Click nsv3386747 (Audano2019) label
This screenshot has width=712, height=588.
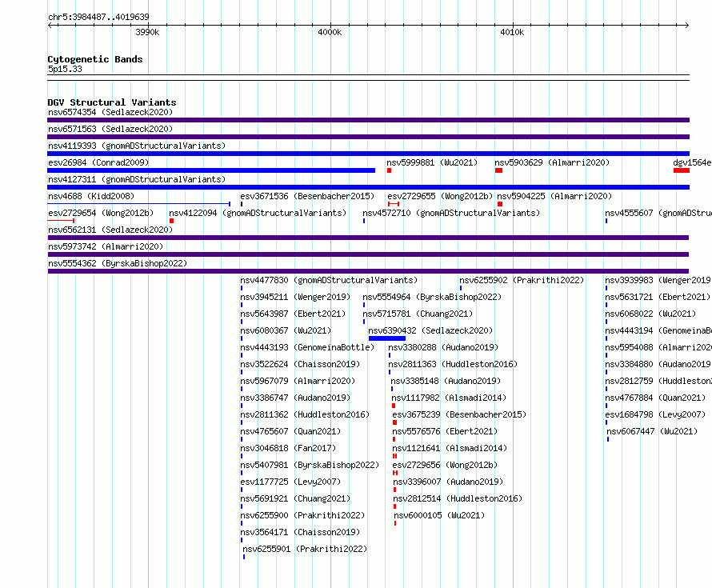click(x=295, y=398)
